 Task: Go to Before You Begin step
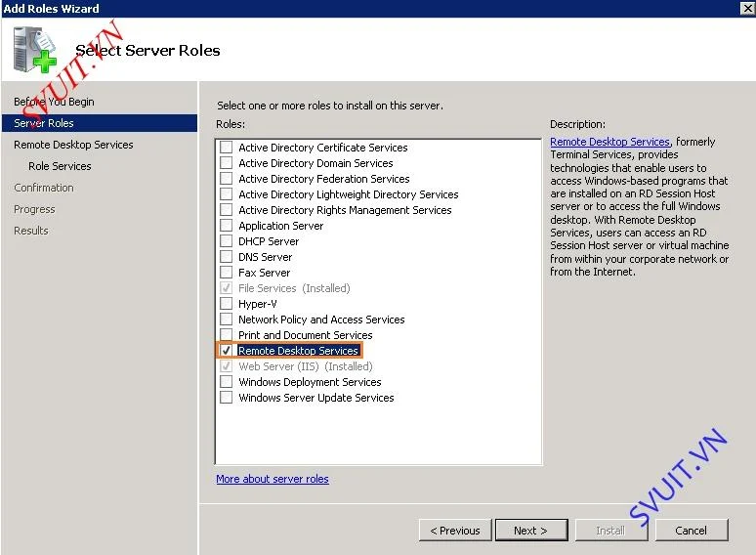pos(54,102)
